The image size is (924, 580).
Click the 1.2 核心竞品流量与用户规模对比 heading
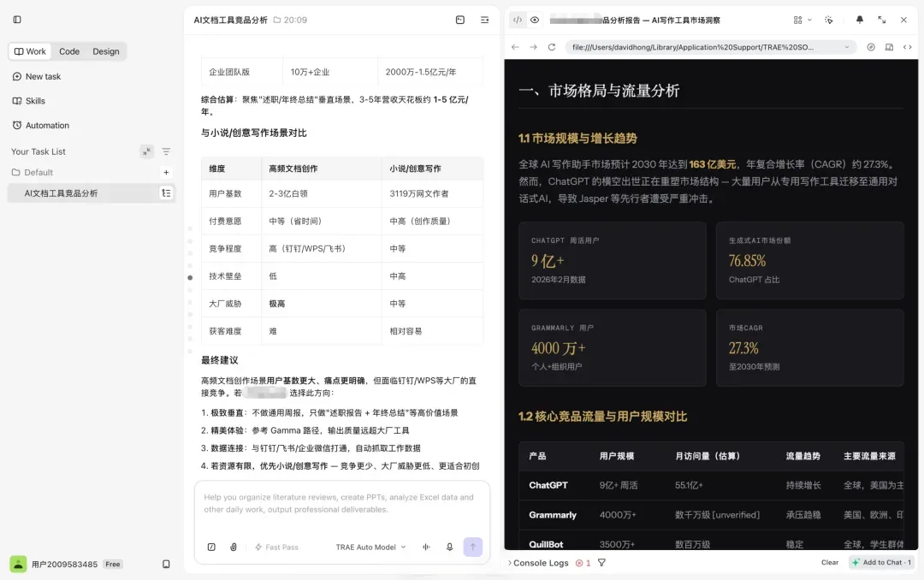pos(602,416)
